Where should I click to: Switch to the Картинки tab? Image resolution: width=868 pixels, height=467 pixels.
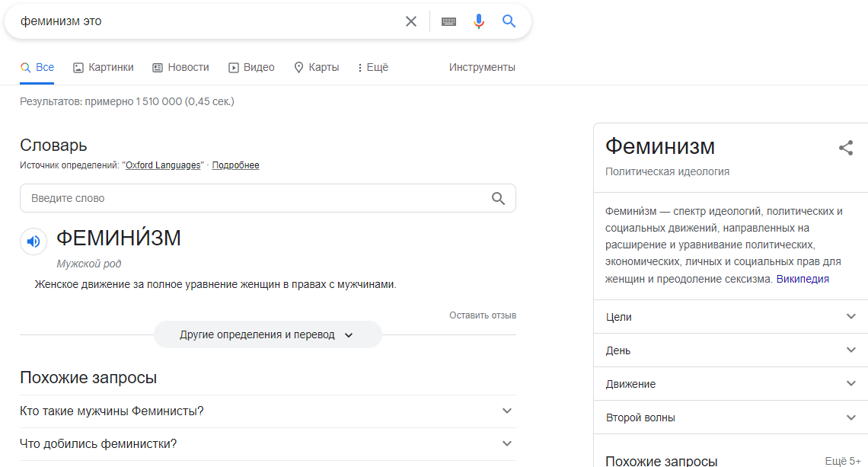(x=104, y=67)
